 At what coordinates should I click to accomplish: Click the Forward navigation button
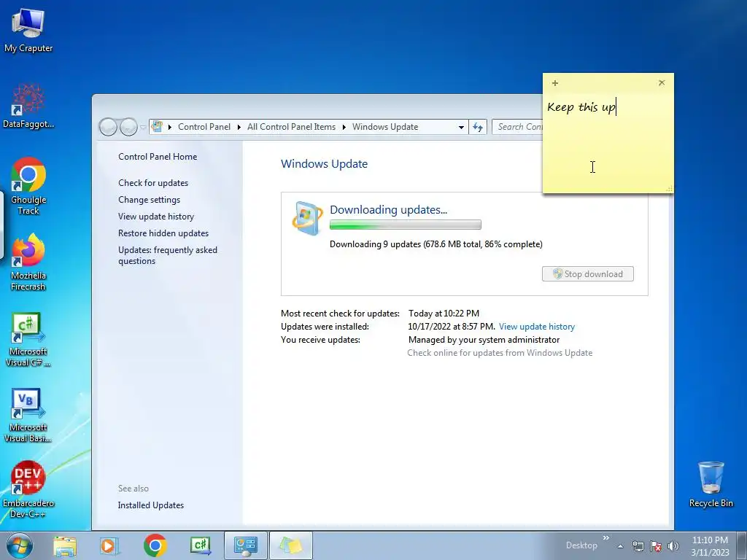click(x=128, y=127)
